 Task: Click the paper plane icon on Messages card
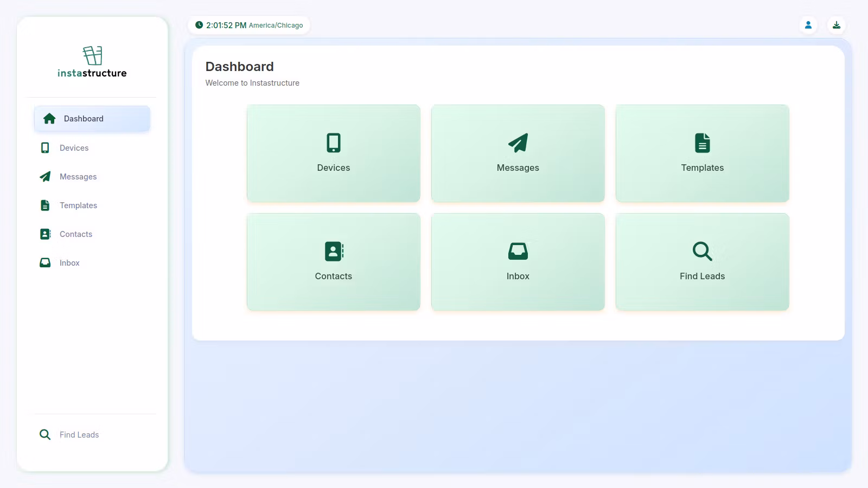click(518, 143)
